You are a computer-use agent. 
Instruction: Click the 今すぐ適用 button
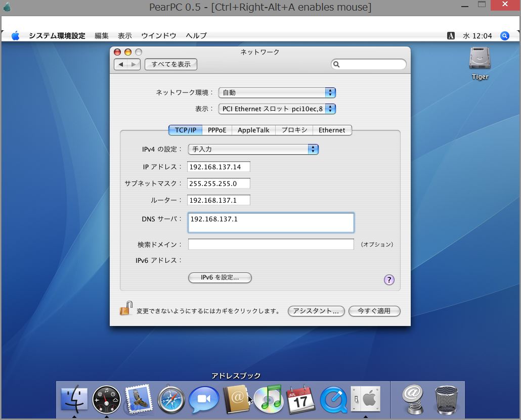pos(374,311)
